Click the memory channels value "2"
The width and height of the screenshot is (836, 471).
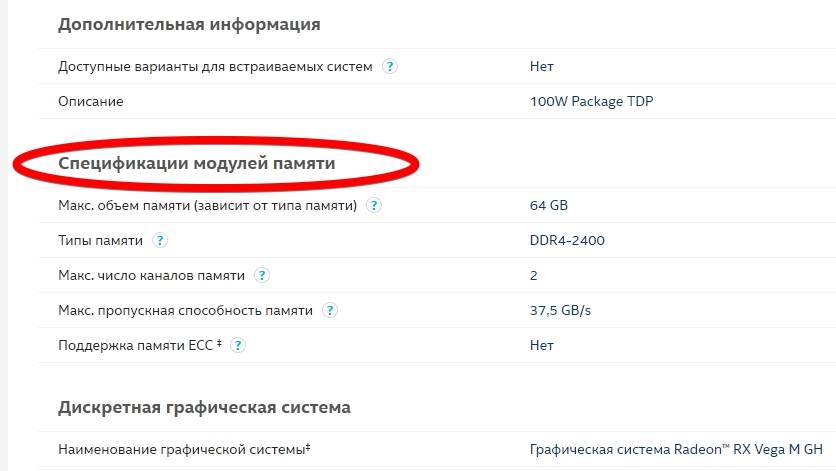tap(534, 276)
